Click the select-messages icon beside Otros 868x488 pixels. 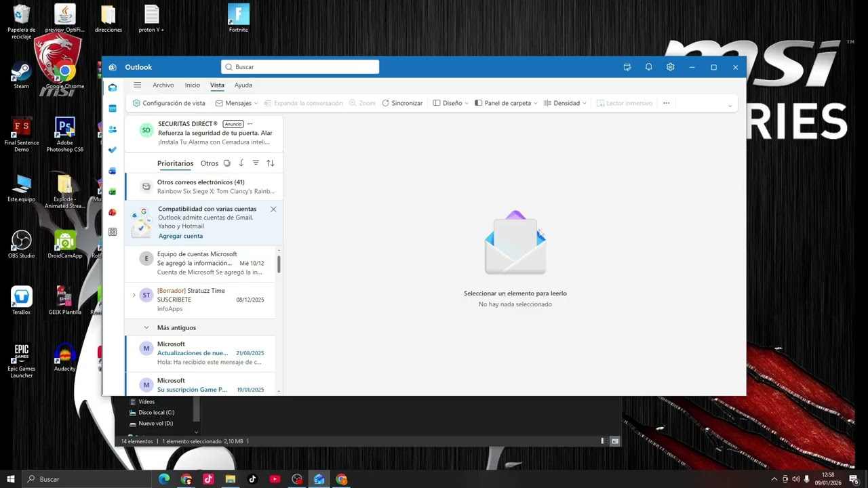227,163
